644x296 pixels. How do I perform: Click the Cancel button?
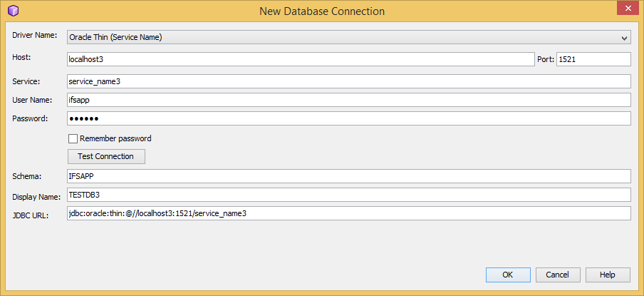557,275
